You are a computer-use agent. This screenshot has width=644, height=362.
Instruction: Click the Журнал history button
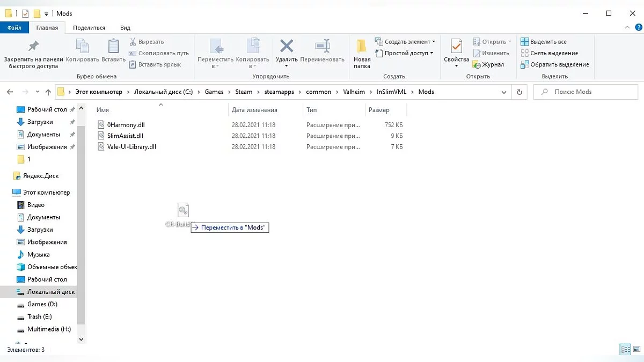coord(488,64)
